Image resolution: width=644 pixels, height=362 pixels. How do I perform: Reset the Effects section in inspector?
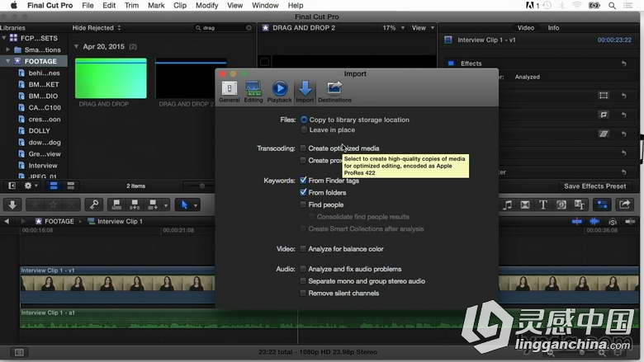coord(624,63)
